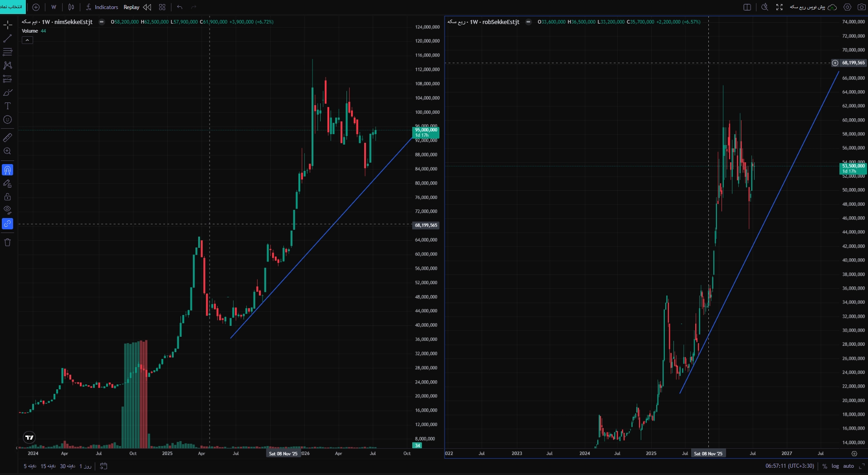The image size is (868, 475).
Task: Start the Replay mode
Action: [132, 7]
